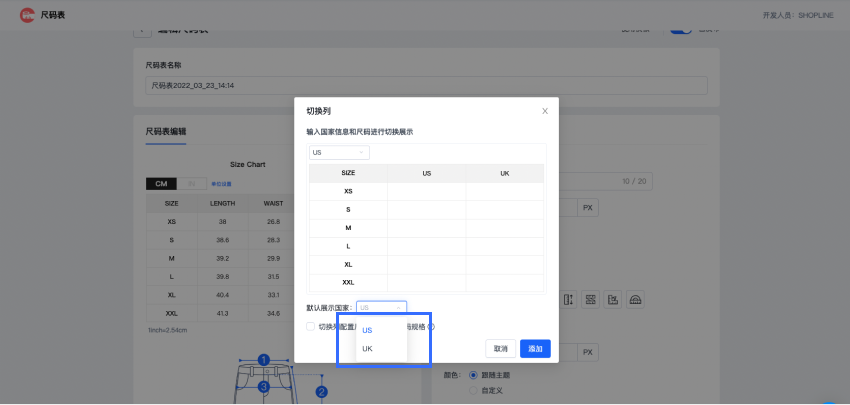Choose US from the country dropdown list
The width and height of the screenshot is (850, 405).
point(368,330)
